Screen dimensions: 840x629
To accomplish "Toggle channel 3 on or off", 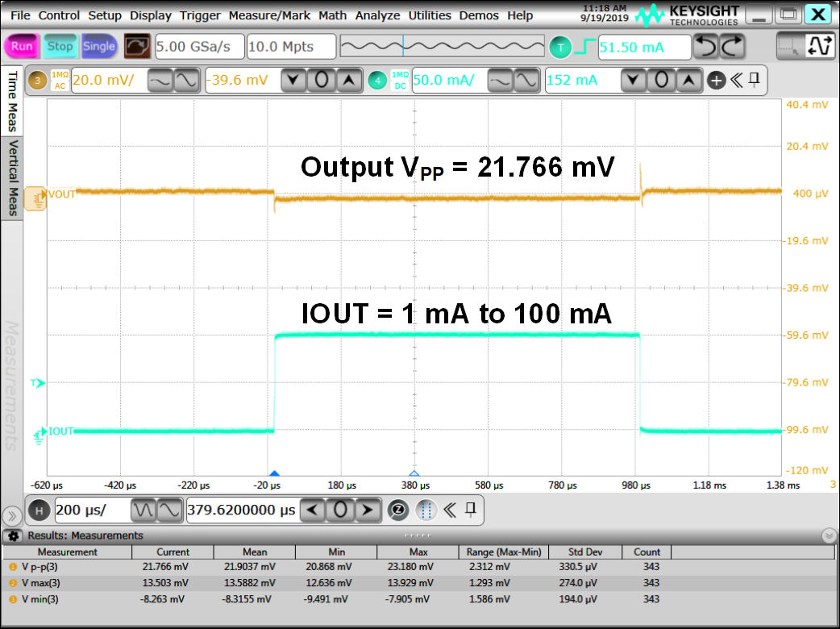I will pyautogui.click(x=37, y=80).
